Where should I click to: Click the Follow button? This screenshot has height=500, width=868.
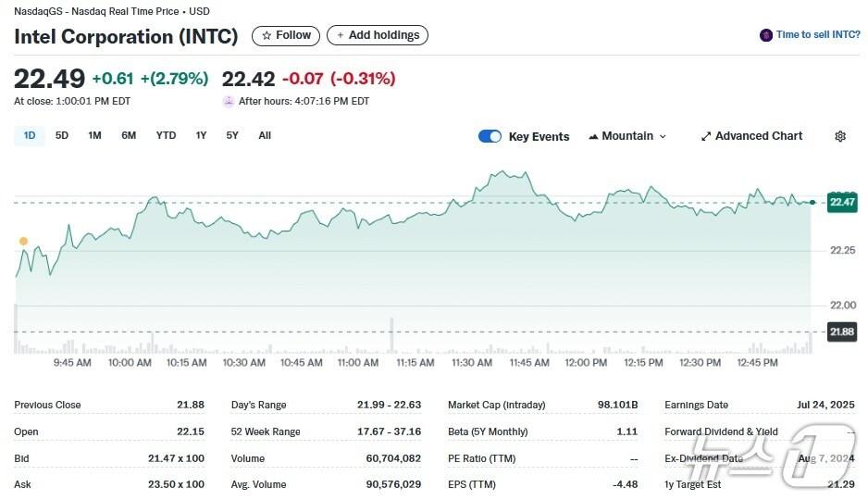coord(286,35)
